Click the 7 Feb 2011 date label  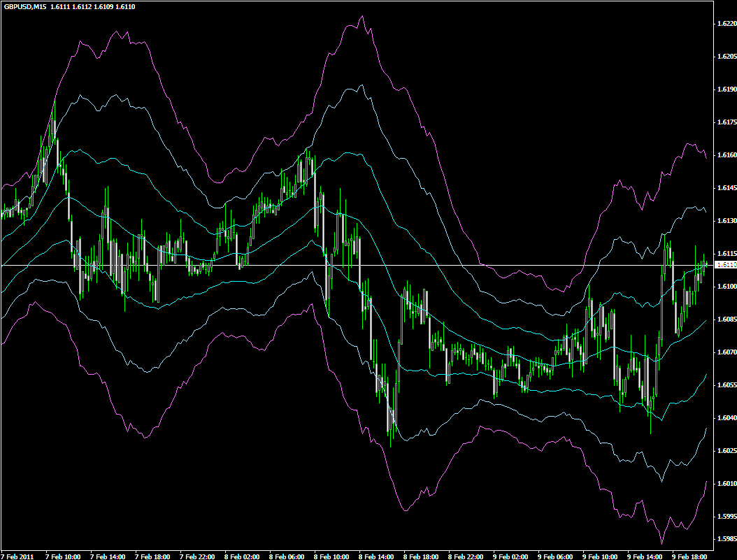click(x=17, y=557)
